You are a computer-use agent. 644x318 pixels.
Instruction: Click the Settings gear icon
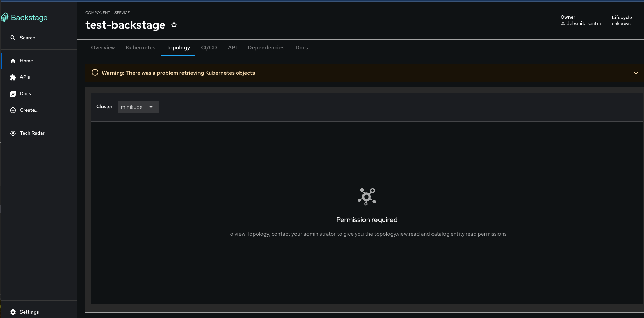pos(13,312)
